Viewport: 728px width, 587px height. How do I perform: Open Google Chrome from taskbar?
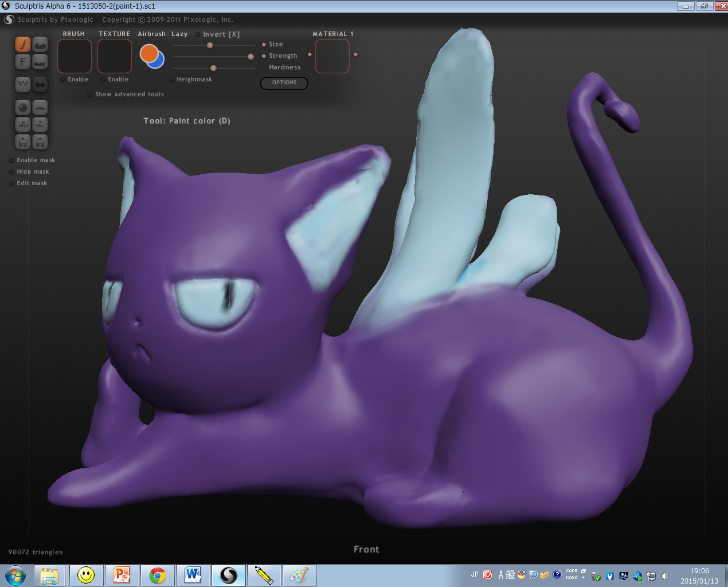tap(158, 576)
